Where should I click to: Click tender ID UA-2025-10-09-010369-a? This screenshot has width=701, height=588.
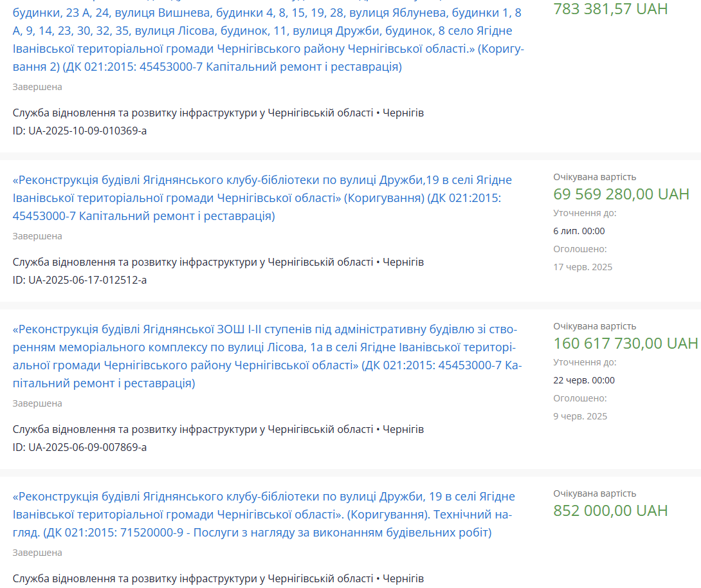pos(80,131)
